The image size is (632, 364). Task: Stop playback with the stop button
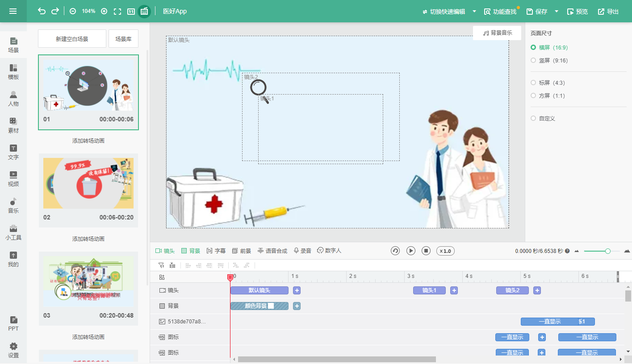click(x=426, y=251)
